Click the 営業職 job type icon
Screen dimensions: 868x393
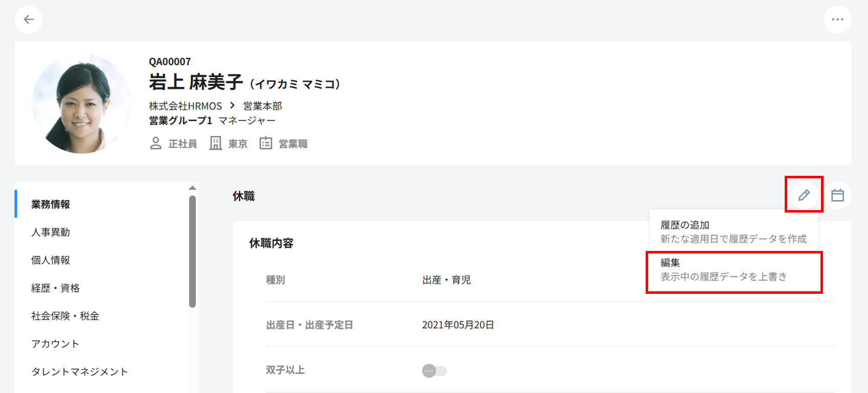[266, 144]
